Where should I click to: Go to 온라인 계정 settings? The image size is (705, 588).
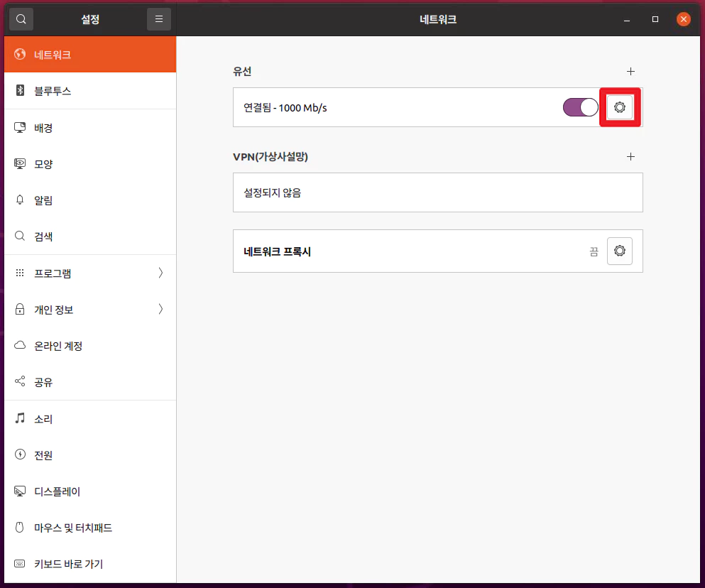tap(90, 346)
